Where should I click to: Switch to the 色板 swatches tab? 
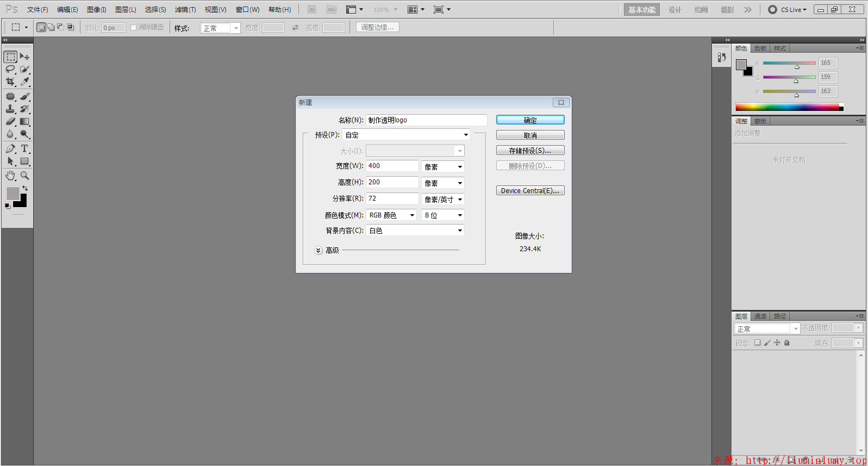click(x=760, y=48)
